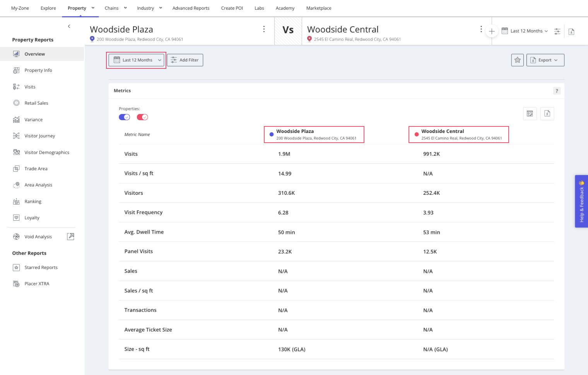Image resolution: width=588 pixels, height=375 pixels.
Task: Select Transactions row label
Action: coord(140,310)
